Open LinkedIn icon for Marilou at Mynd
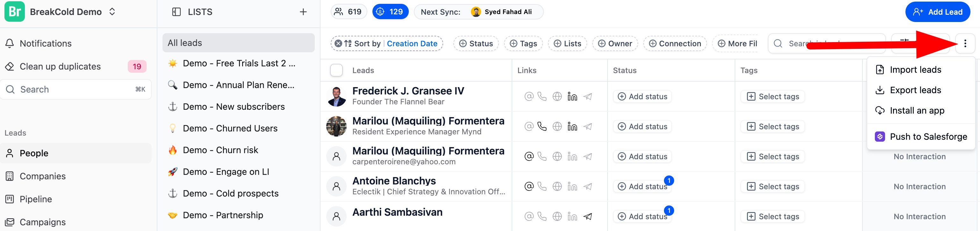 (572, 127)
